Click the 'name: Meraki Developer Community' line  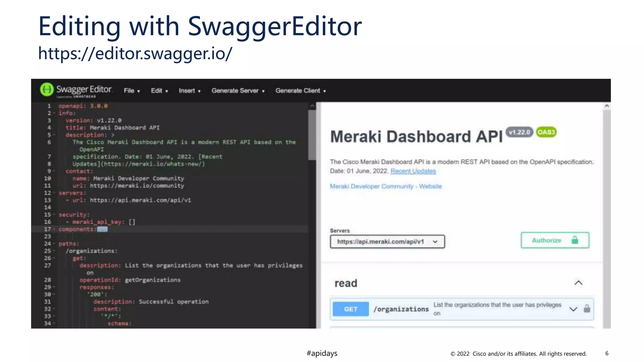(x=128, y=178)
